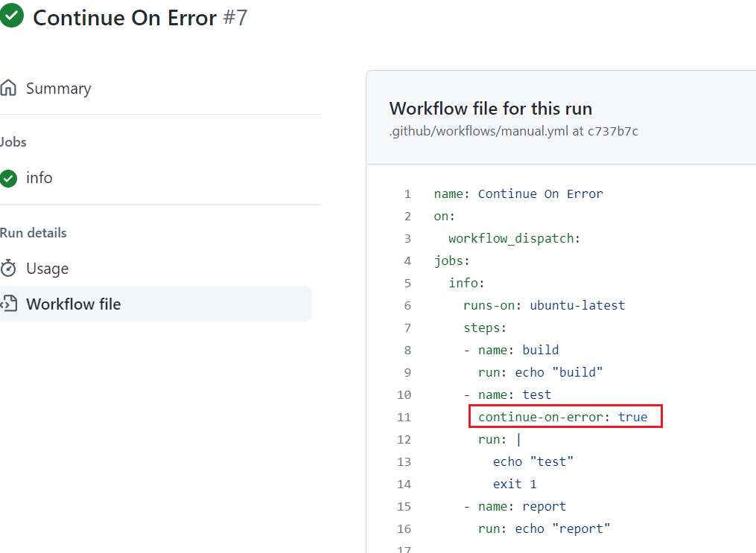Open the .github/workflows/manual.yml file link
Viewport: 756px width, 553px height.
478,131
